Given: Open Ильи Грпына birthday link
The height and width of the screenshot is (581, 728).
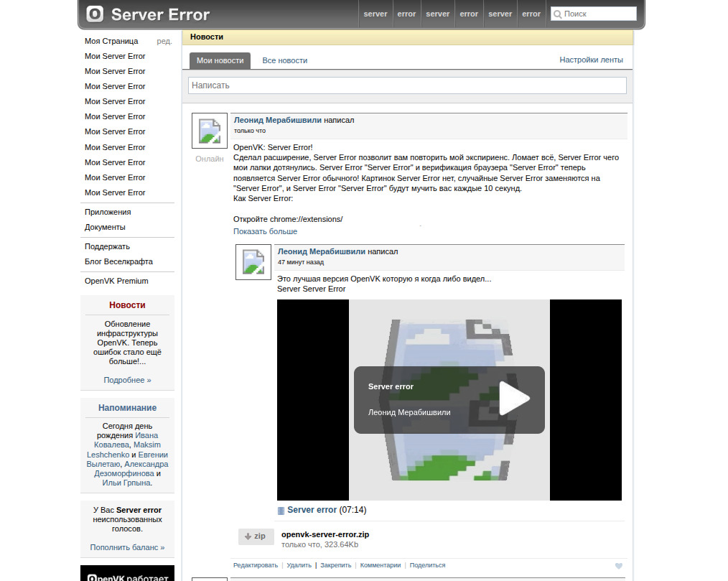Looking at the screenshot, I should [x=126, y=483].
